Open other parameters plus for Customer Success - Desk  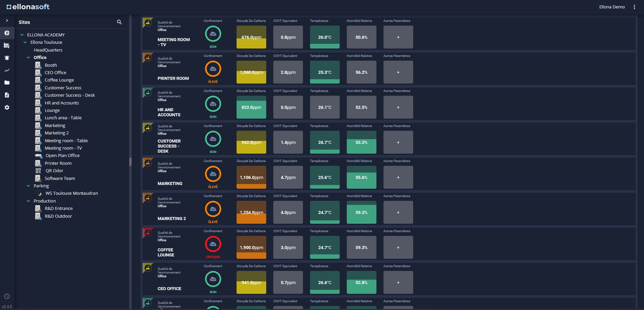tap(398, 142)
